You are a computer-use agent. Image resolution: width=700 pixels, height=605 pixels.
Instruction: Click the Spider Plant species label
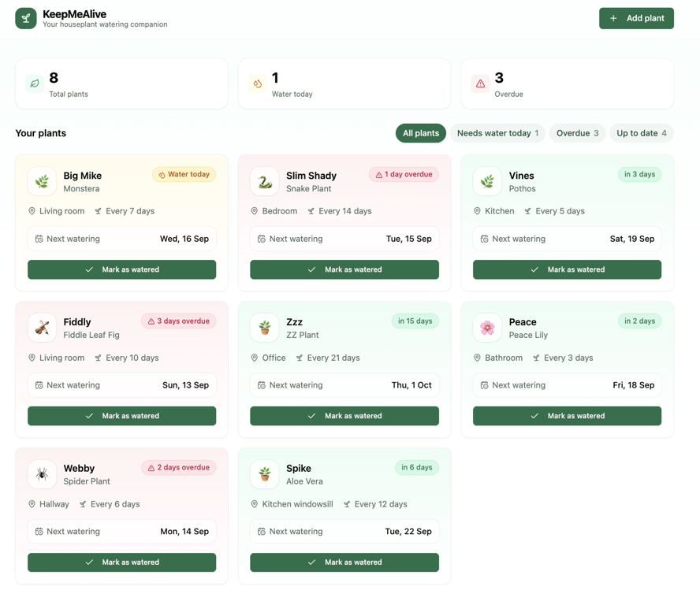click(87, 481)
